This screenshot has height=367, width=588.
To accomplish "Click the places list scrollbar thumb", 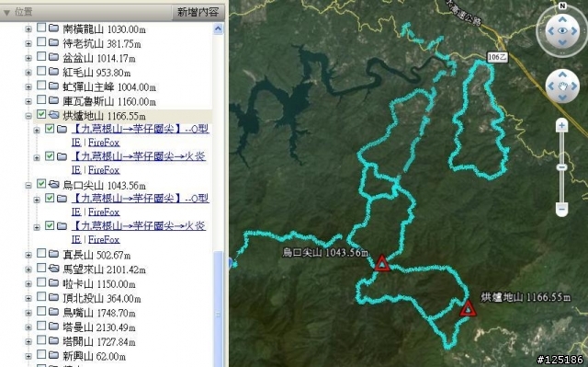I will tap(219, 308).
